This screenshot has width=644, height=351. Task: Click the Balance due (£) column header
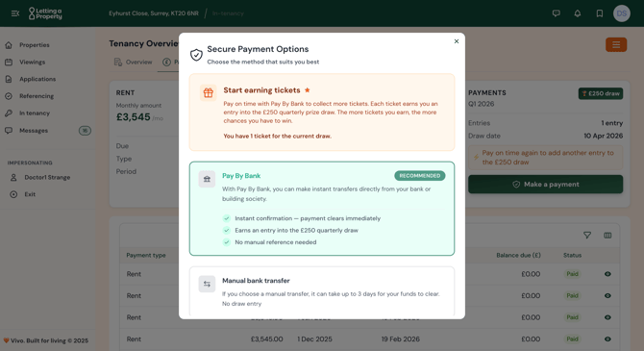(x=518, y=255)
